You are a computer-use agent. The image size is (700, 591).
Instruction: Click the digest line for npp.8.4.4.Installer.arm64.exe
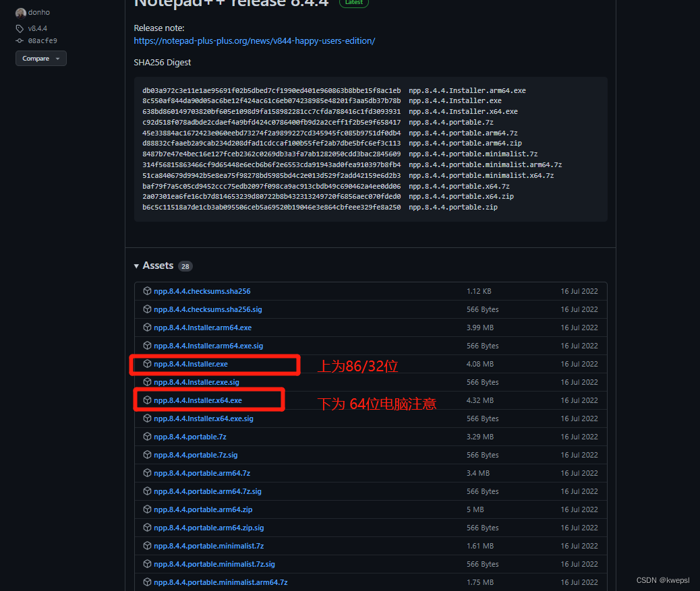click(x=334, y=90)
